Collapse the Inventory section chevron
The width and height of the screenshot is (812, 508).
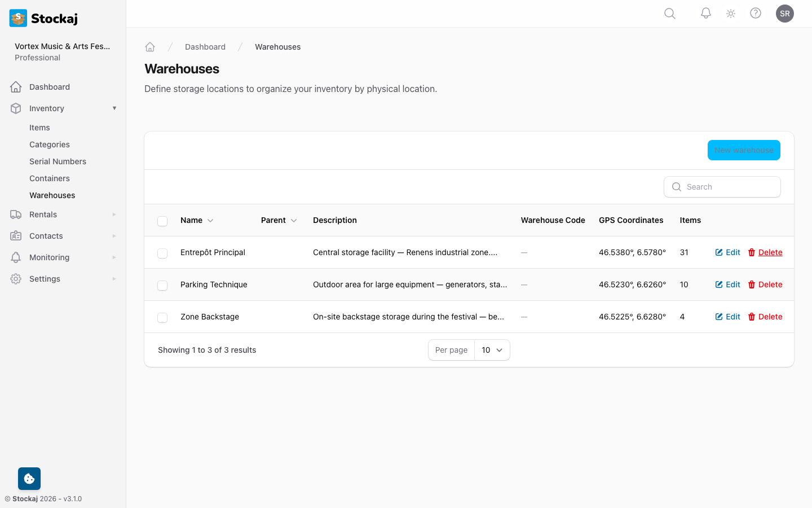pyautogui.click(x=114, y=108)
